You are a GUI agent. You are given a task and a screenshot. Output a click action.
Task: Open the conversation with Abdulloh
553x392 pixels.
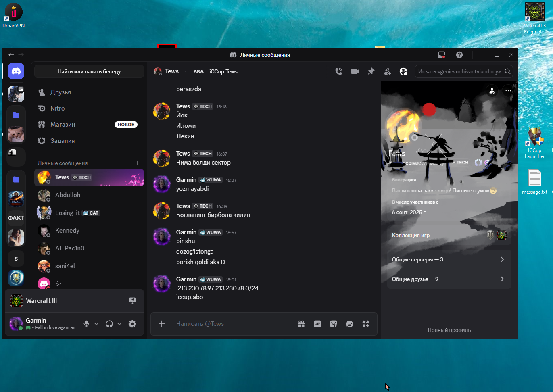89,195
